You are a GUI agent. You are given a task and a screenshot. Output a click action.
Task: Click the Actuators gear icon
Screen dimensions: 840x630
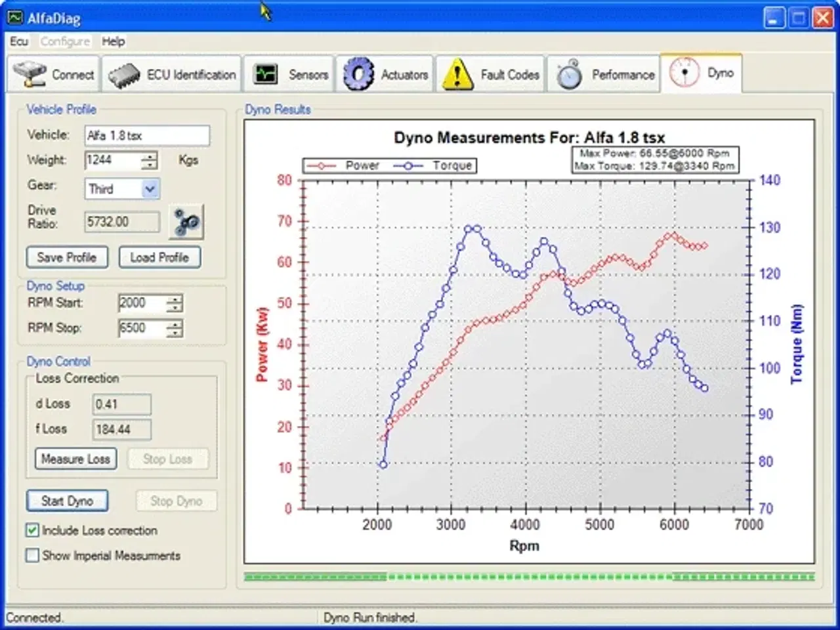pos(358,74)
